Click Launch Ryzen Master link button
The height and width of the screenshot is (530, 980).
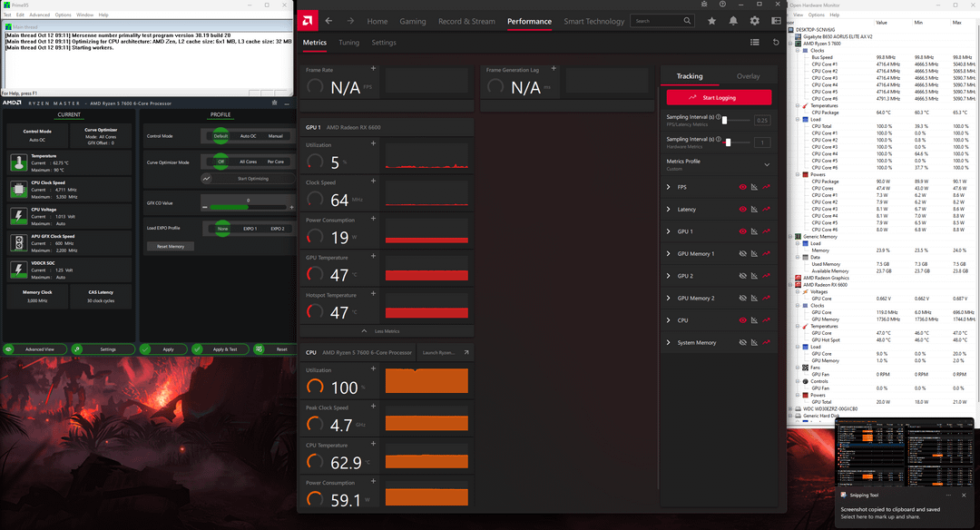(445, 352)
